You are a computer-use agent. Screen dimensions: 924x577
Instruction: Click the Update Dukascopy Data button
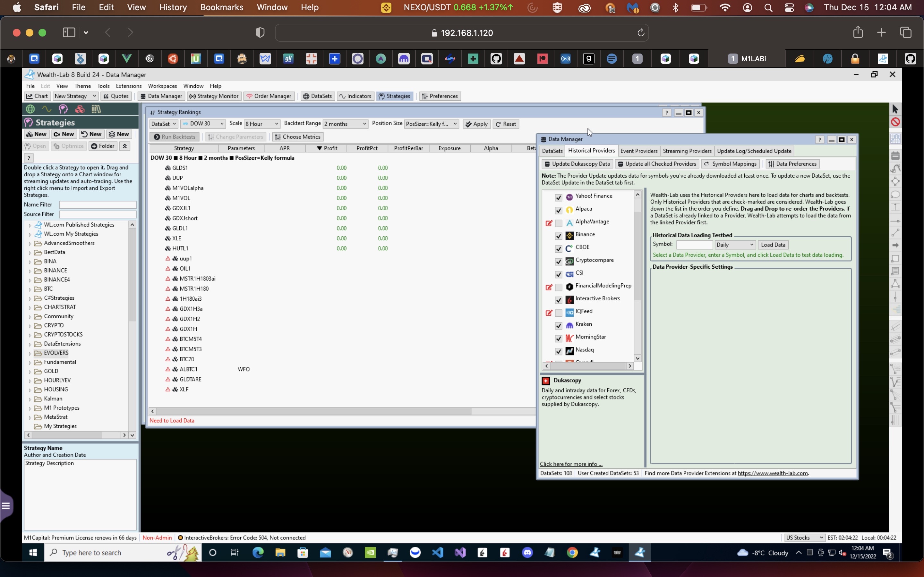click(577, 164)
